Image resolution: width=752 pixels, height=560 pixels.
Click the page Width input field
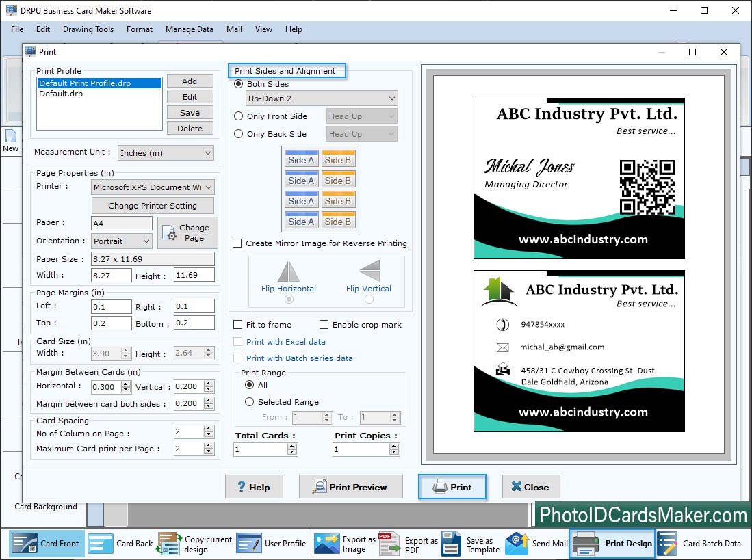112,275
